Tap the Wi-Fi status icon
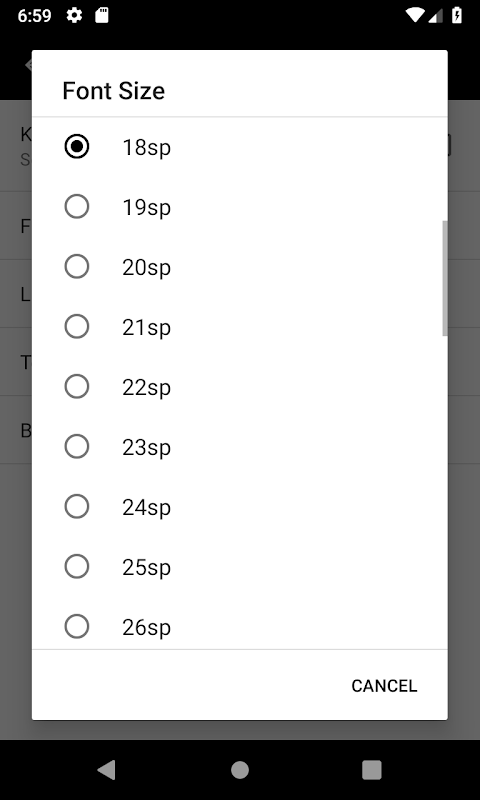Screen dimensions: 480x800 point(415,15)
